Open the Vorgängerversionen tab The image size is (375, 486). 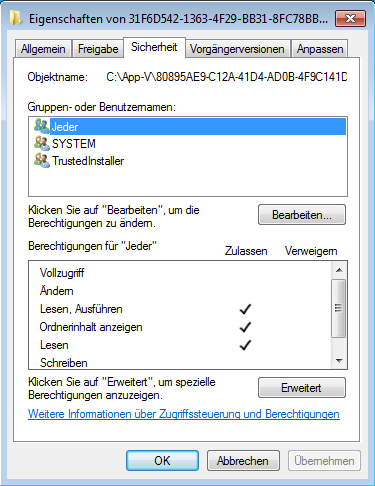tap(237, 49)
